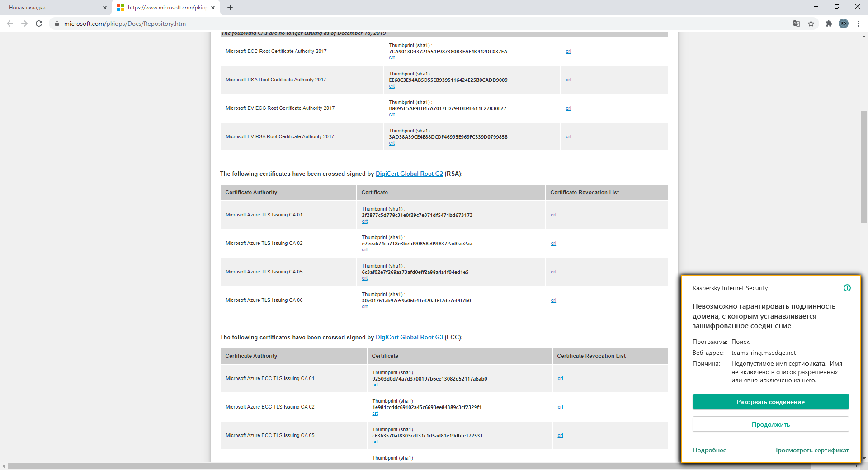868x470 pixels.
Task: Open Chrome's three-dot menu
Action: [858, 23]
